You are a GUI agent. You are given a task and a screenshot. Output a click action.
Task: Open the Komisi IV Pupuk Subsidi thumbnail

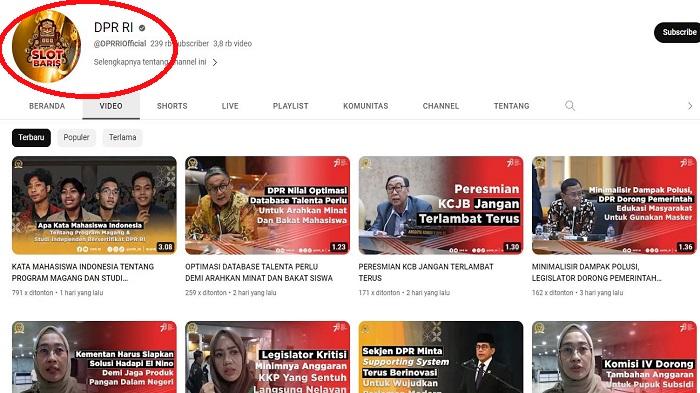[614, 357]
